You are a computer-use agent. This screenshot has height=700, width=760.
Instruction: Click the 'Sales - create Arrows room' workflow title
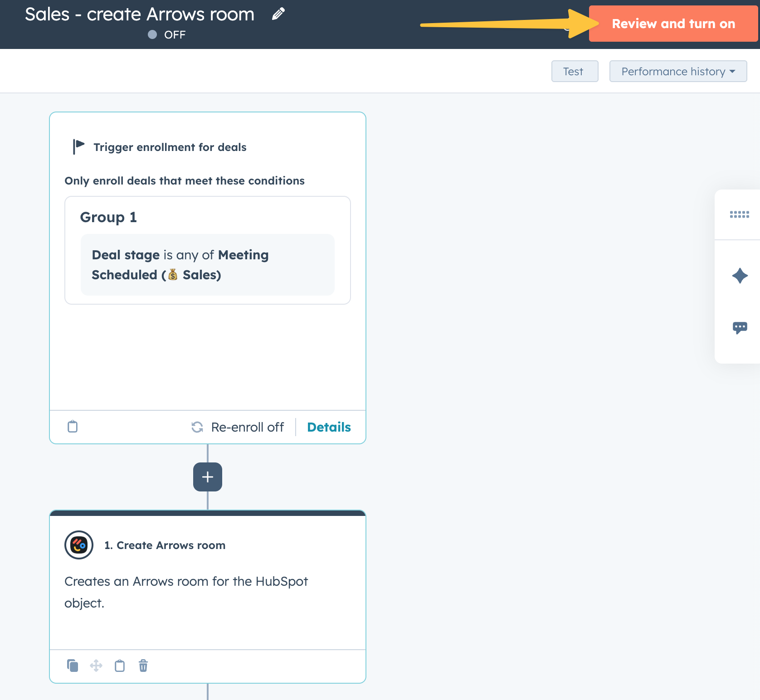pyautogui.click(x=140, y=15)
